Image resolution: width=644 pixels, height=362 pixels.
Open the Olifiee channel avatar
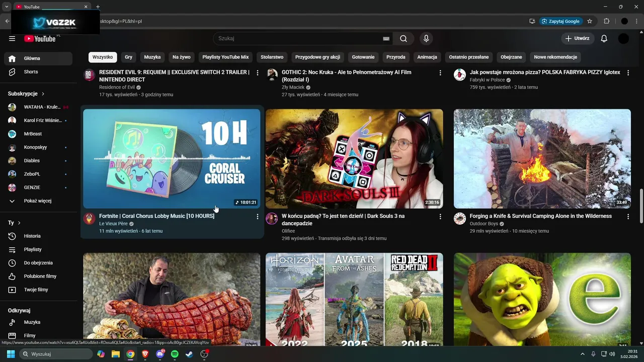pos(272,218)
